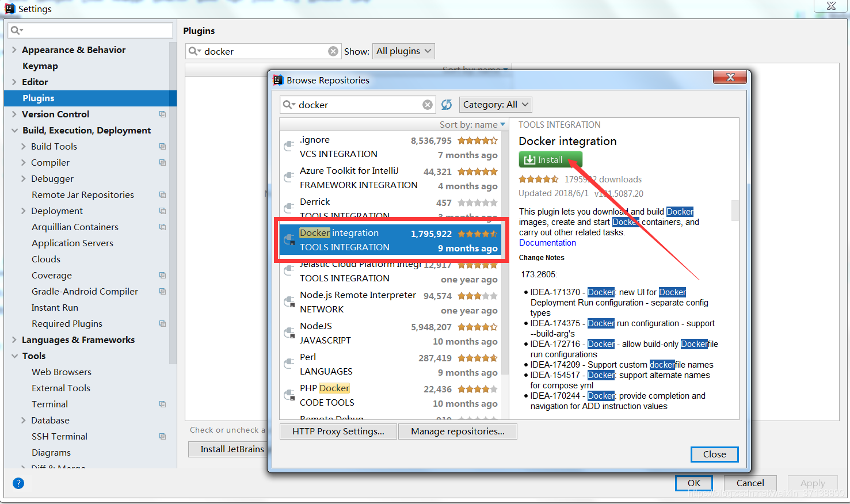
Task: Click the help question mark icon
Action: [x=18, y=483]
